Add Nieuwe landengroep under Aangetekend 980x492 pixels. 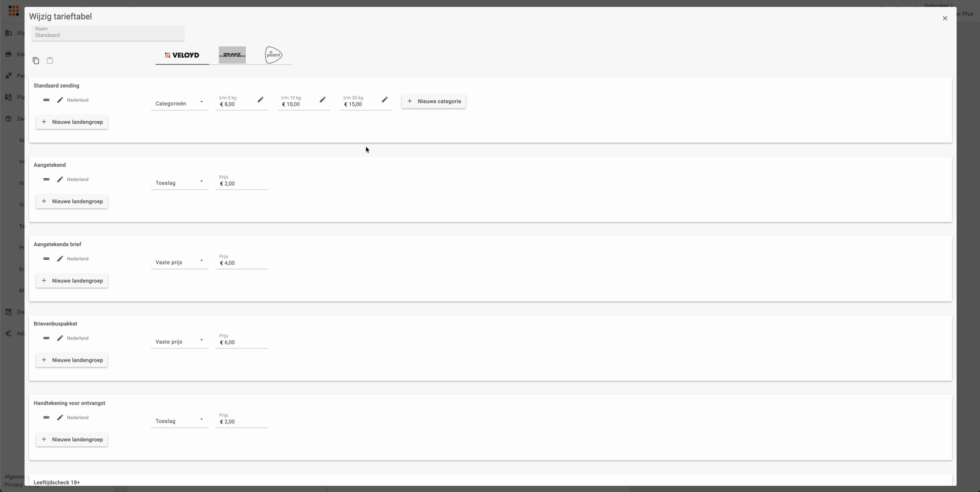[72, 202]
